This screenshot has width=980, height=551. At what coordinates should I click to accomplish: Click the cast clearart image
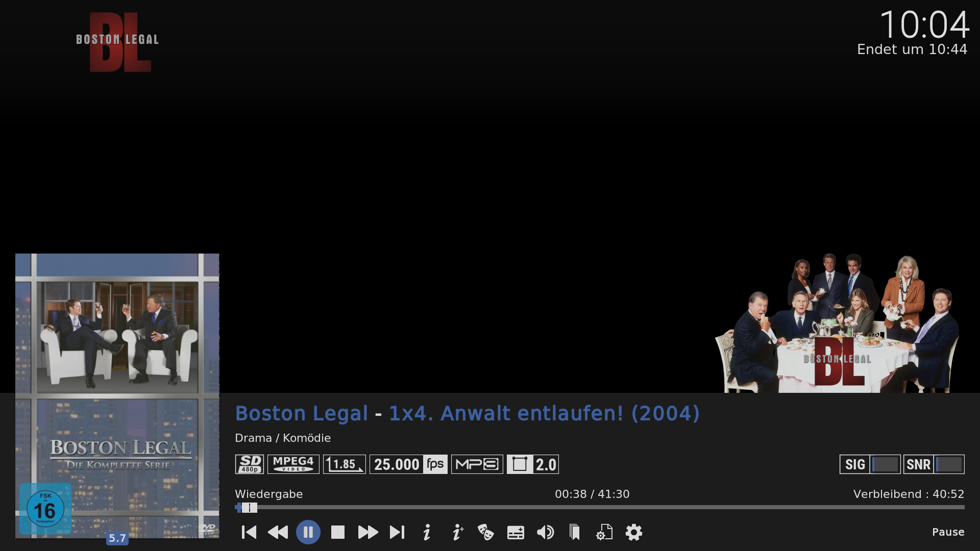(837, 323)
